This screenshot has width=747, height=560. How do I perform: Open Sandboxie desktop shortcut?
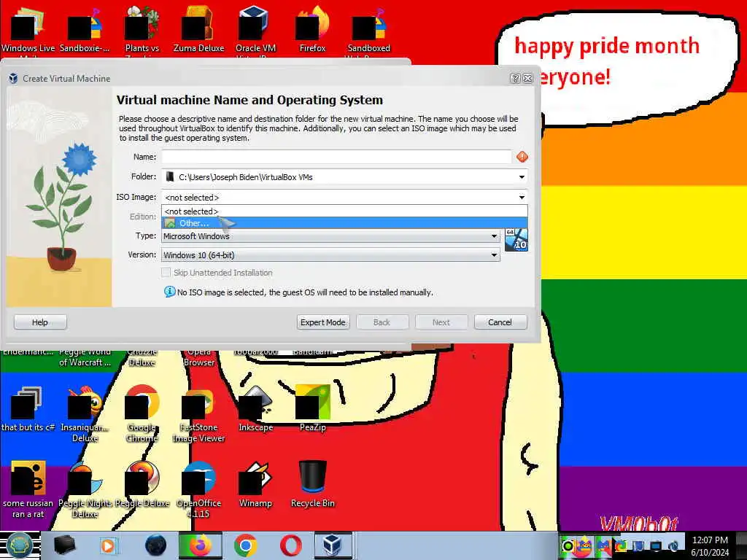(85, 31)
